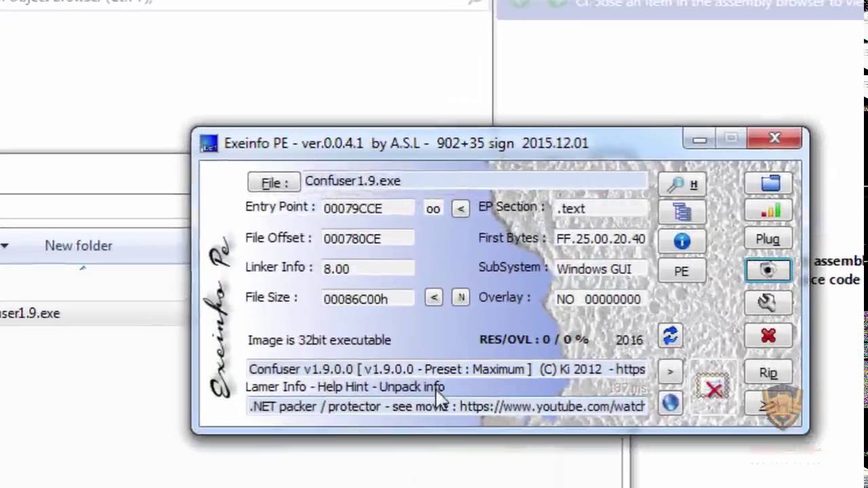Screen dimensions: 868x488
Task: Open file with the blue folder button
Action: [x=768, y=184]
